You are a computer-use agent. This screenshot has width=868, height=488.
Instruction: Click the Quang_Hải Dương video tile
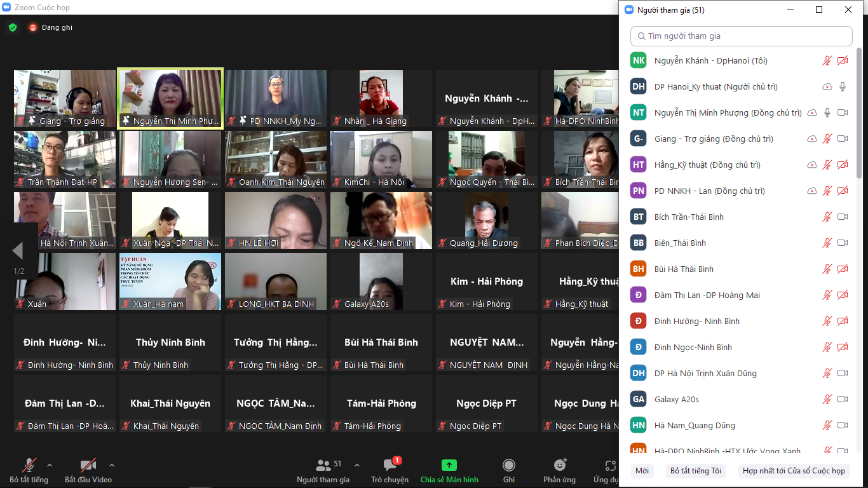click(487, 220)
